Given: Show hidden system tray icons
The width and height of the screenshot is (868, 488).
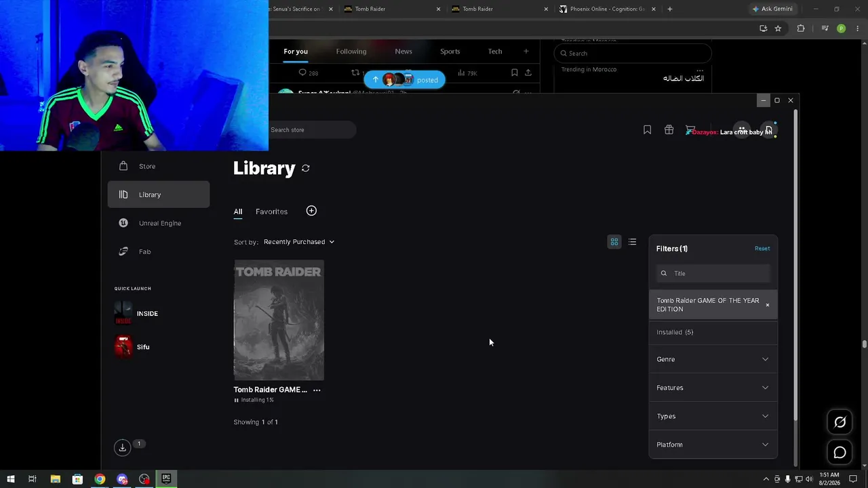Looking at the screenshot, I should pyautogui.click(x=766, y=479).
